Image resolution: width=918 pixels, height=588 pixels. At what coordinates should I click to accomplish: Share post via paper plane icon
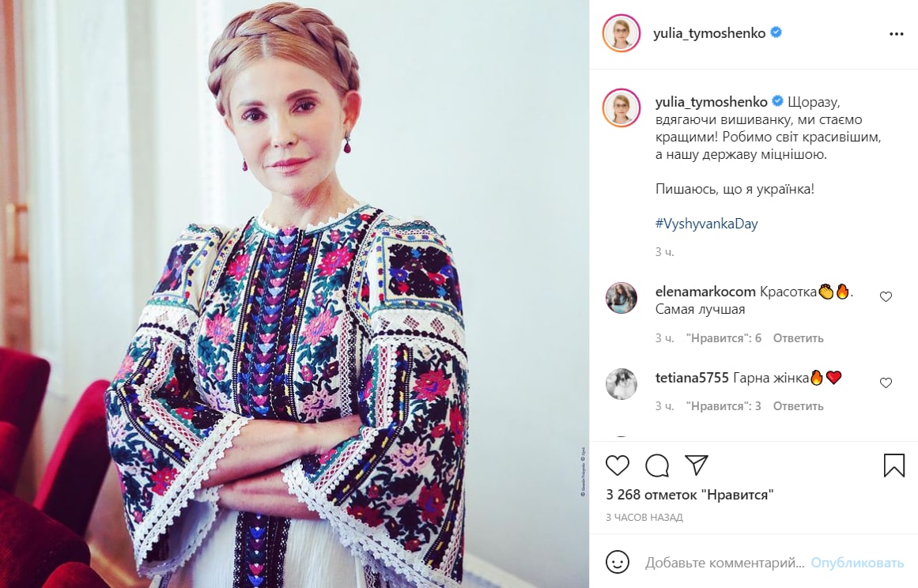click(697, 465)
